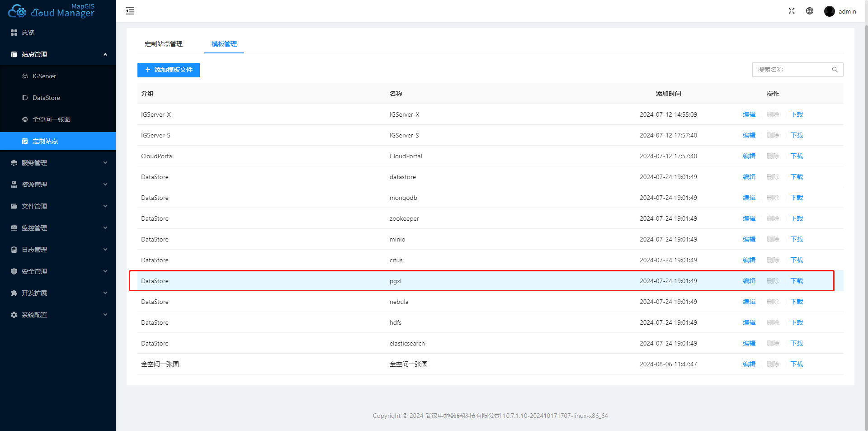Collapse the 站点管理 sidebar group
The width and height of the screenshot is (868, 431).
(x=58, y=54)
